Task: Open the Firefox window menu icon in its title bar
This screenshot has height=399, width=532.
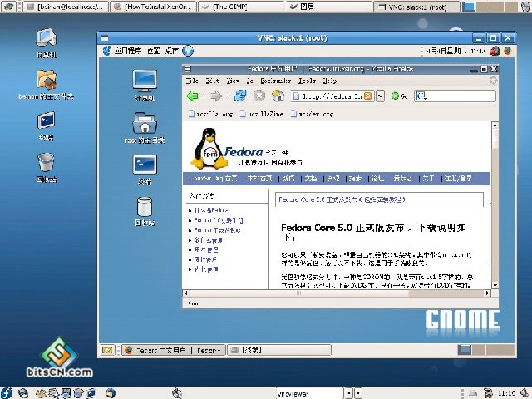Action: coord(188,69)
